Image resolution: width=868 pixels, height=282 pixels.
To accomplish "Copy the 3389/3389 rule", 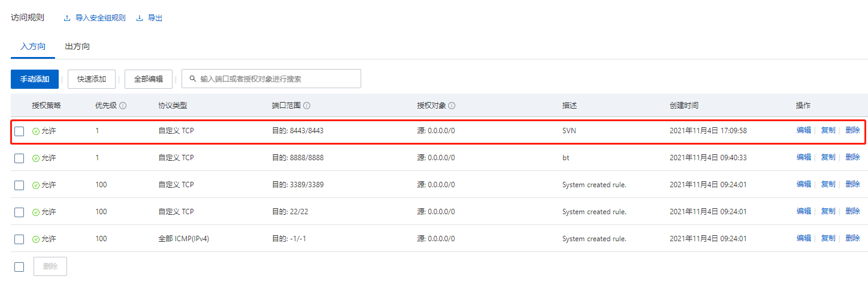I will click(828, 184).
